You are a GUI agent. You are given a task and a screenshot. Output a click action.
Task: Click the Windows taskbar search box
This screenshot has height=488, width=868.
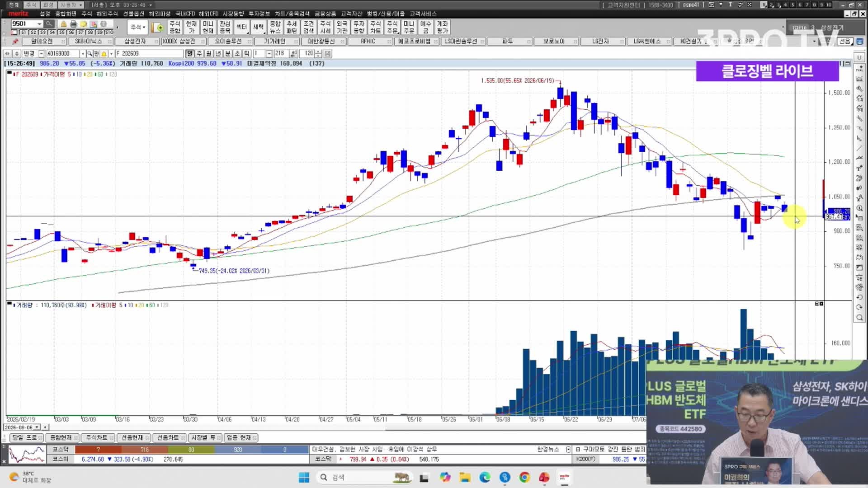tap(364, 477)
